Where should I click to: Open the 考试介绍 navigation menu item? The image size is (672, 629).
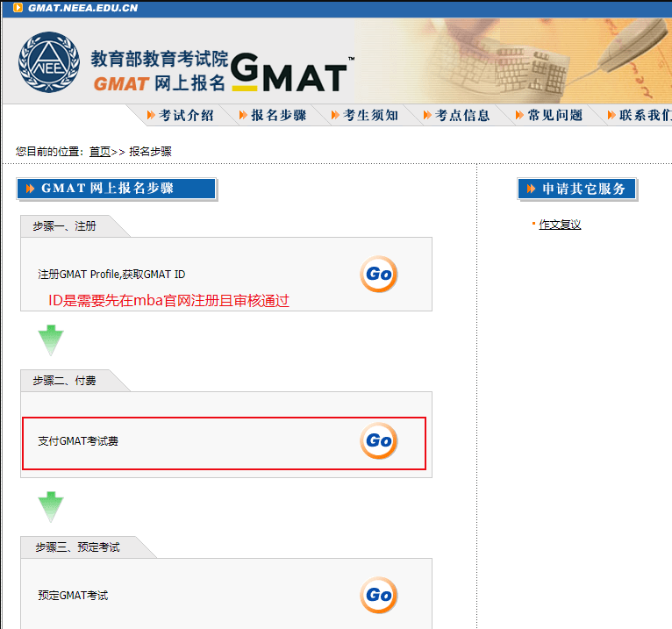180,115
